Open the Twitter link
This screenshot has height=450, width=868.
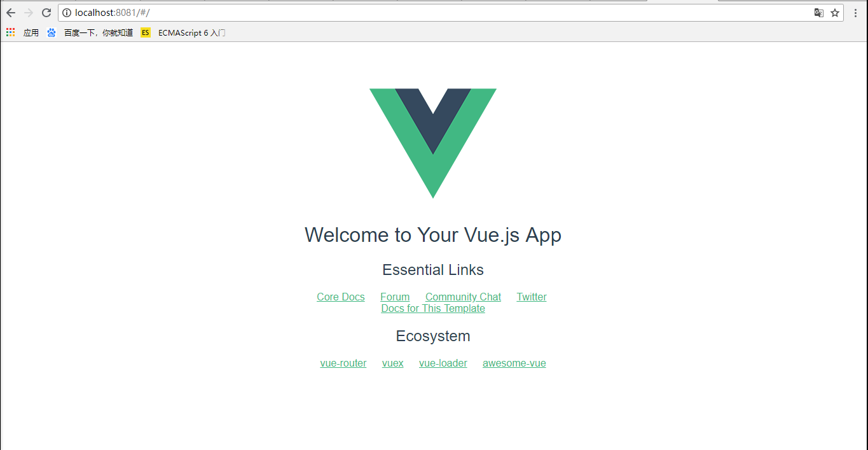pos(532,297)
